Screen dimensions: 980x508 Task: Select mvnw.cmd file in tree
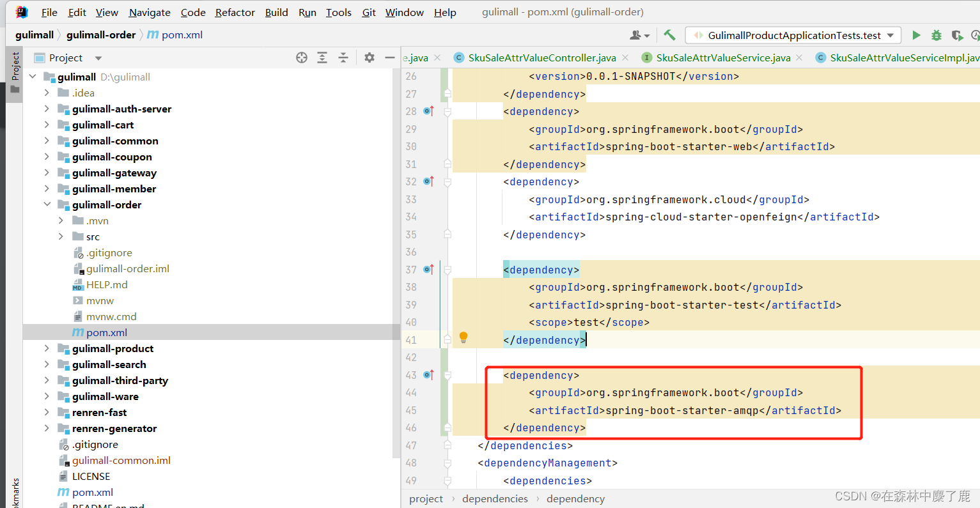click(111, 316)
